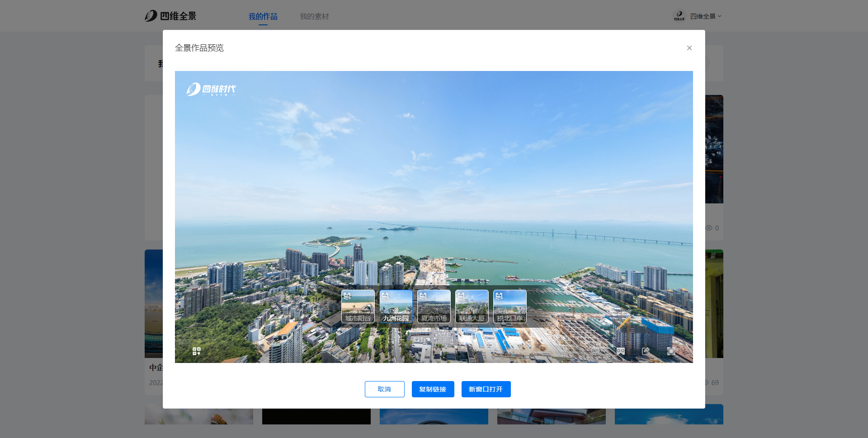
Task: Click the share panorama icon
Action: tap(646, 351)
